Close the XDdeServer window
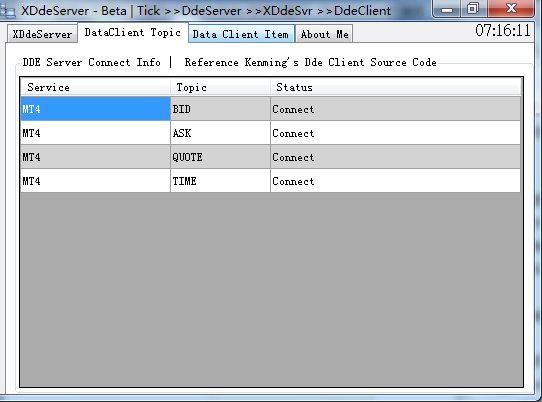Viewport: 542px width, 402px height. [511, 9]
